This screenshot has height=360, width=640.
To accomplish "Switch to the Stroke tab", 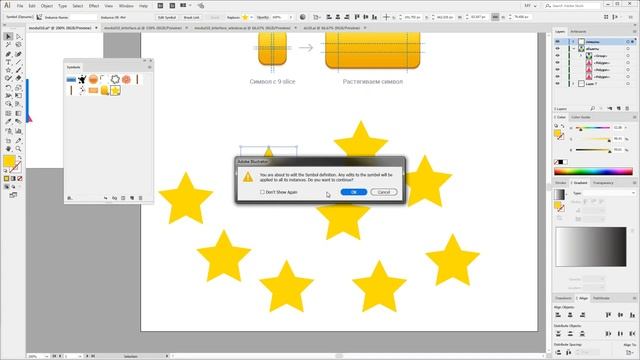I will click(560, 183).
